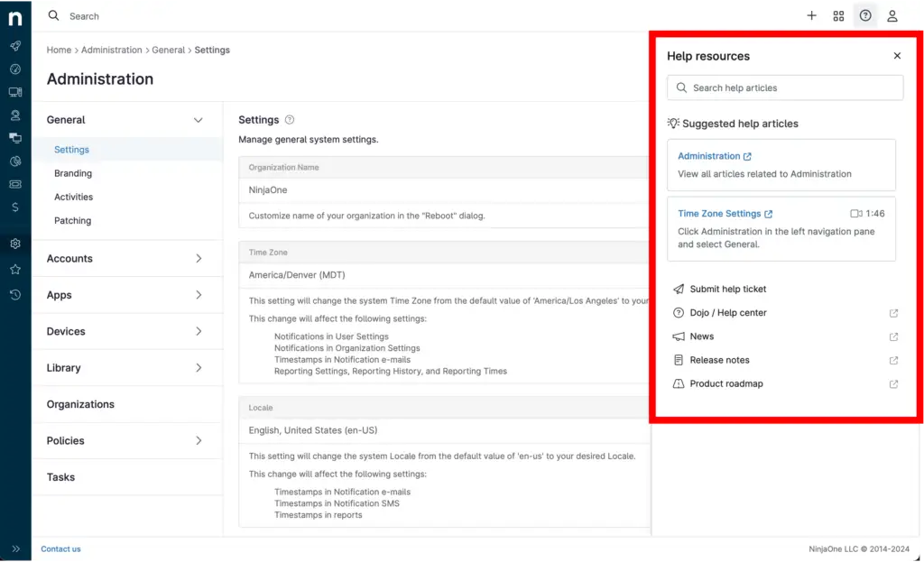Click the Search help articles field
The height and width of the screenshot is (562, 924).
click(x=785, y=88)
